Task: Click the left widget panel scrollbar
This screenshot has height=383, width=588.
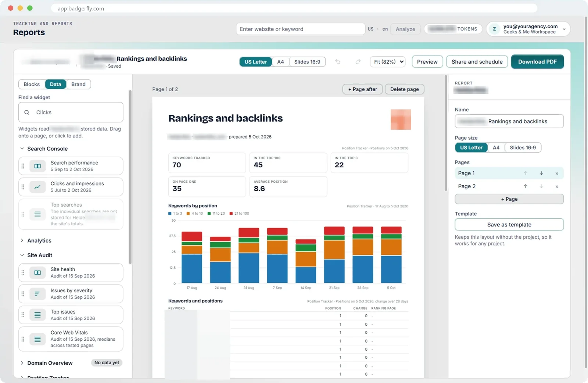Action: (130, 177)
